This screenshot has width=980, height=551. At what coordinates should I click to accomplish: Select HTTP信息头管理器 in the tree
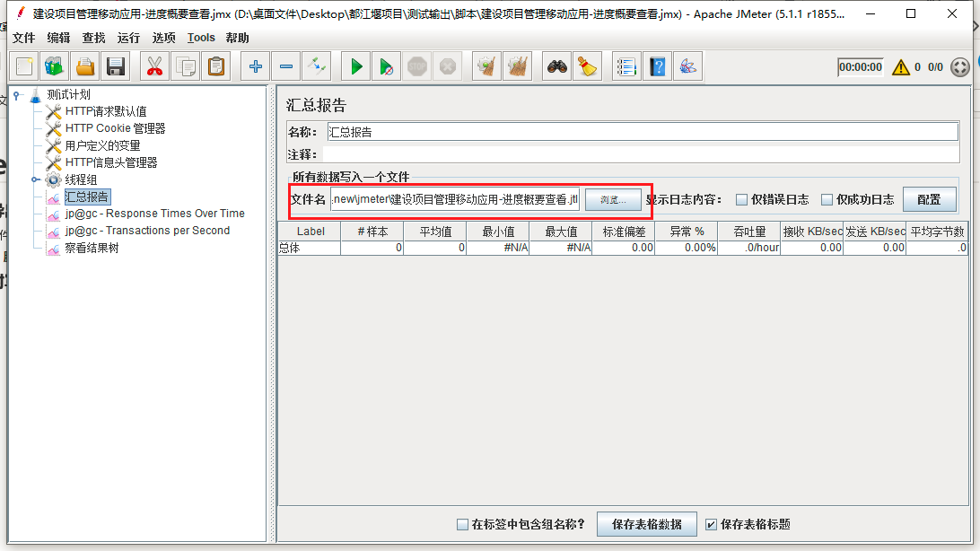click(x=111, y=163)
